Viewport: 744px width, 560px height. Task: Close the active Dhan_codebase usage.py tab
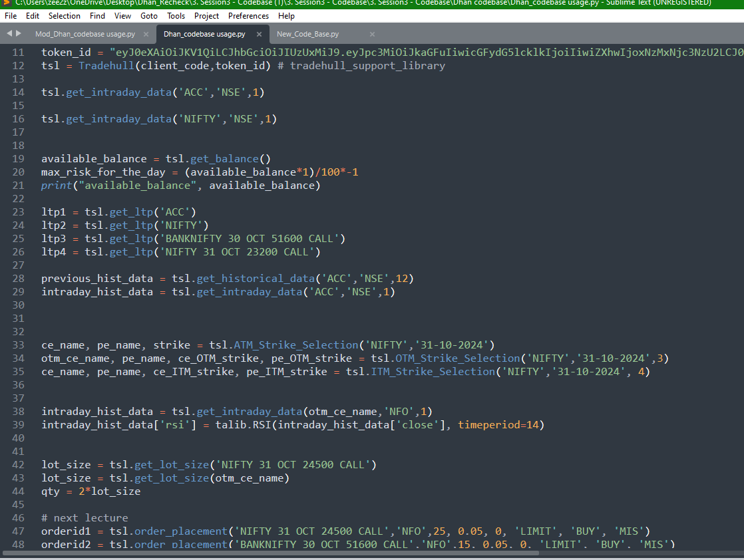[x=258, y=34]
